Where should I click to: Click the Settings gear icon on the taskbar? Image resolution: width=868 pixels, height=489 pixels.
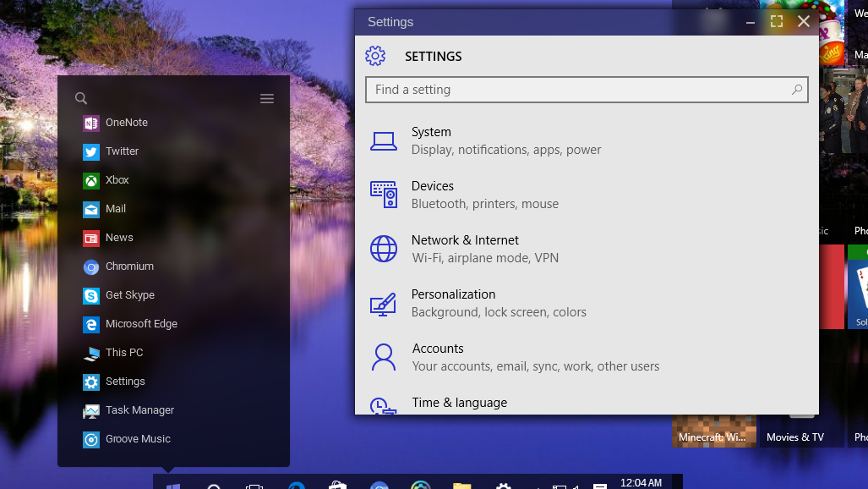pyautogui.click(x=503, y=486)
